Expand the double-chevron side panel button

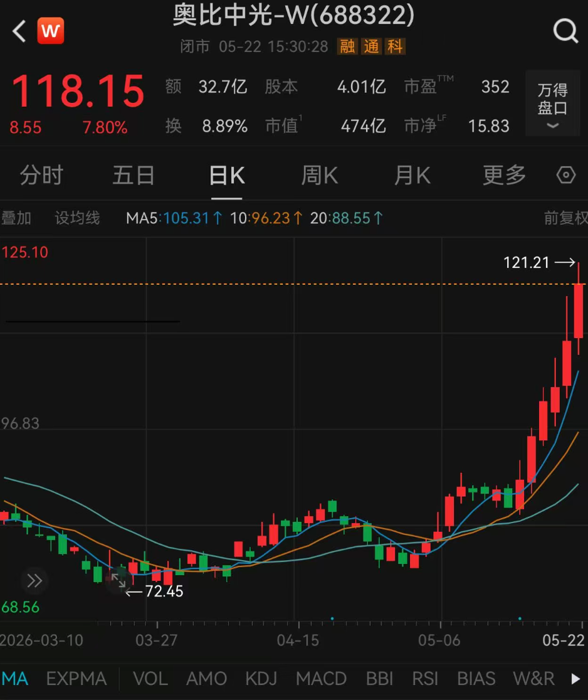[x=34, y=581]
